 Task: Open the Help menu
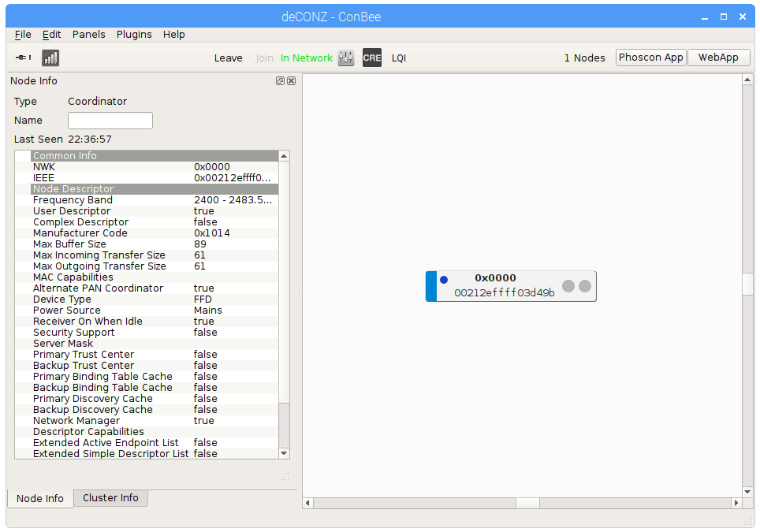pos(173,35)
